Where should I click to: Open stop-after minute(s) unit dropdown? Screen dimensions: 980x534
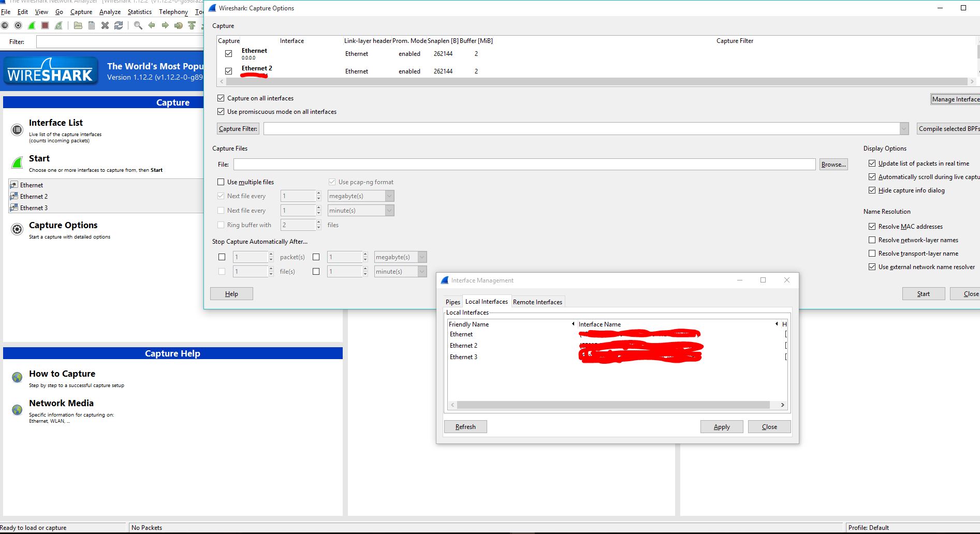[422, 272]
